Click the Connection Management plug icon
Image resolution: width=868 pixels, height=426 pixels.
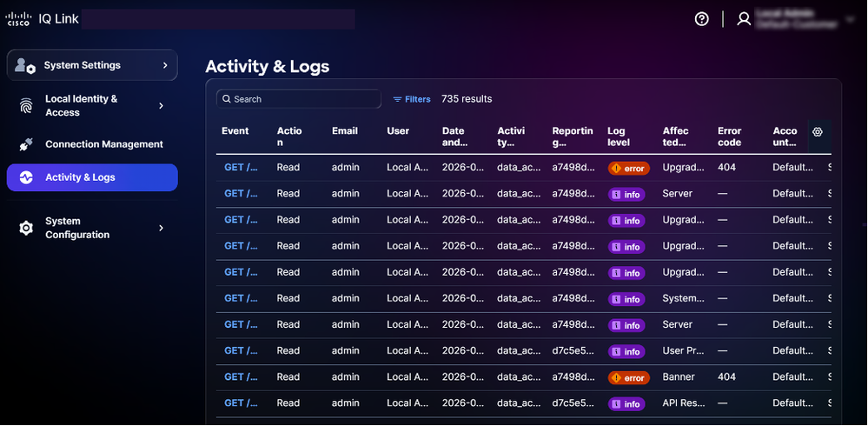point(26,144)
